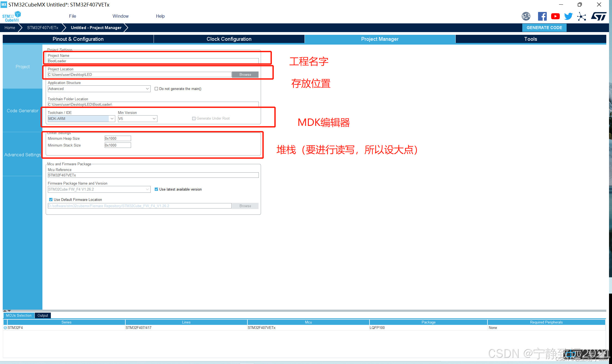Open the Advanced Settings side section
The image size is (612, 364).
pos(23,155)
